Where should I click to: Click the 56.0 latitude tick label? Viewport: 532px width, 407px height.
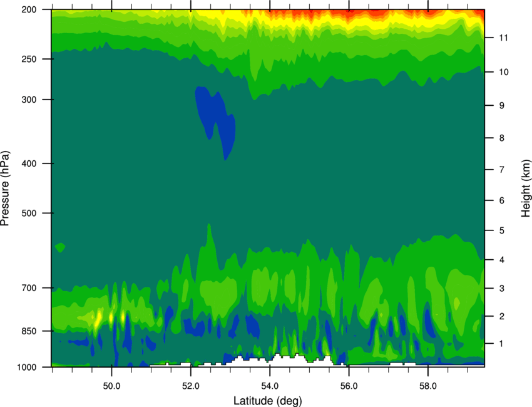pos(349,386)
